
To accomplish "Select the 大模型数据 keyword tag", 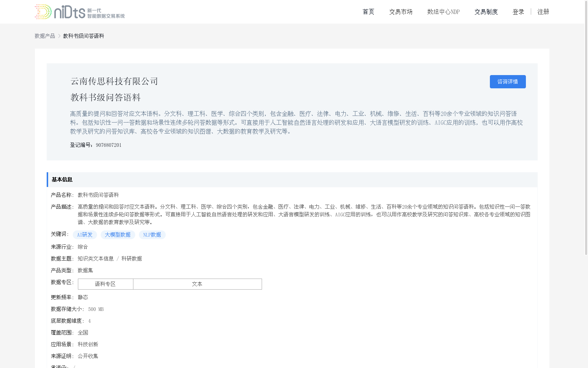I will tap(118, 235).
